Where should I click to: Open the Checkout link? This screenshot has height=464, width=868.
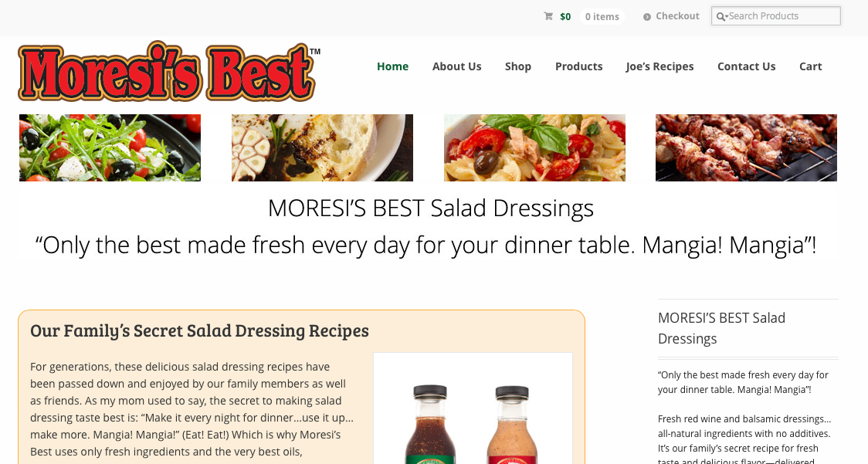coord(677,16)
